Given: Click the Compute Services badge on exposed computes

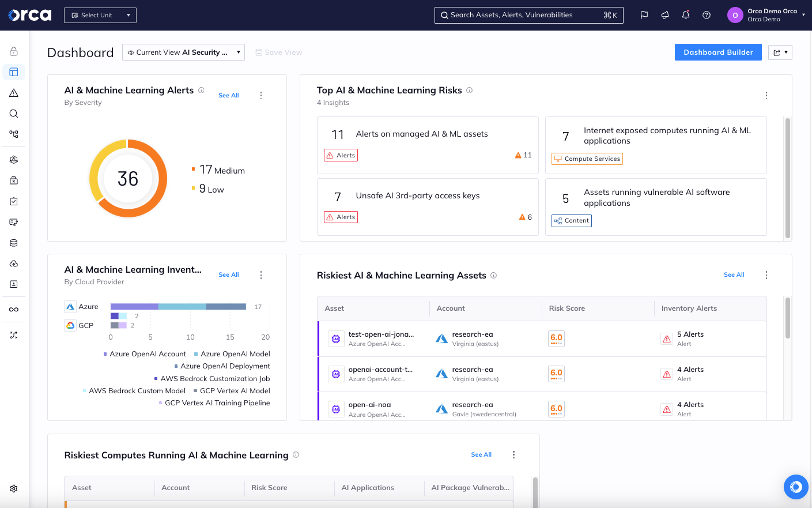Looking at the screenshot, I should tap(587, 159).
